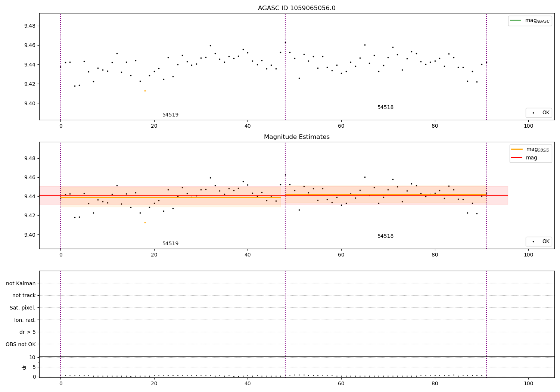The image size is (560, 392).
Task: Select the 'Magnitude Estimates' plot title
Action: (296, 137)
